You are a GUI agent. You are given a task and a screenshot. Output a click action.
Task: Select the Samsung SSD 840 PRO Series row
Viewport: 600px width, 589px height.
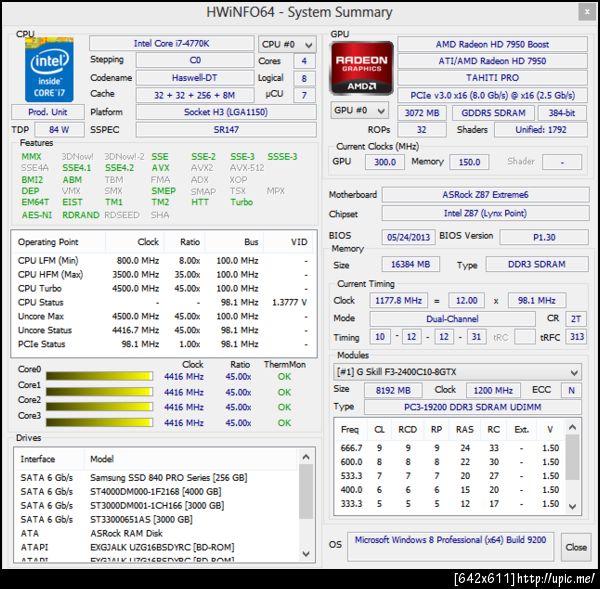coord(156,478)
